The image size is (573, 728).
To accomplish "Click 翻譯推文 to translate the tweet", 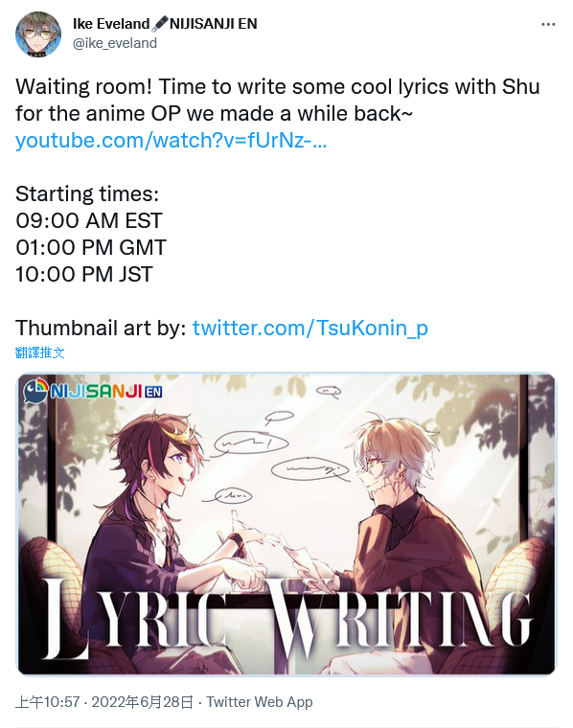I will click(x=39, y=353).
